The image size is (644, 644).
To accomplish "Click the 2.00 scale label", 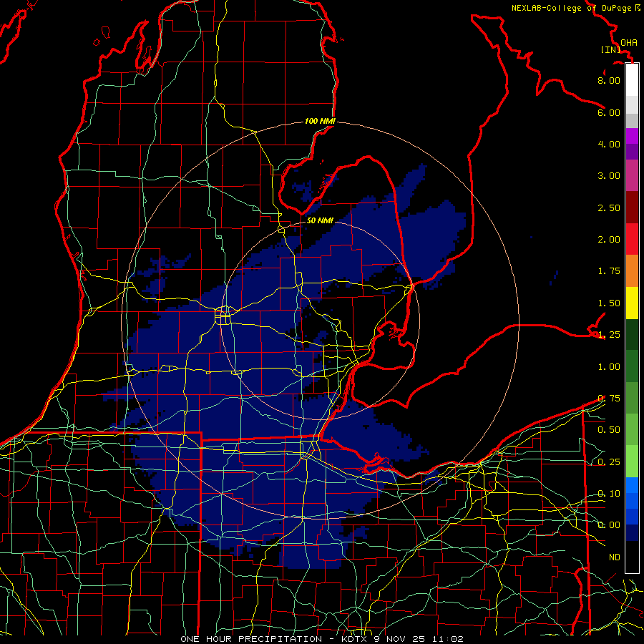I will pos(609,240).
